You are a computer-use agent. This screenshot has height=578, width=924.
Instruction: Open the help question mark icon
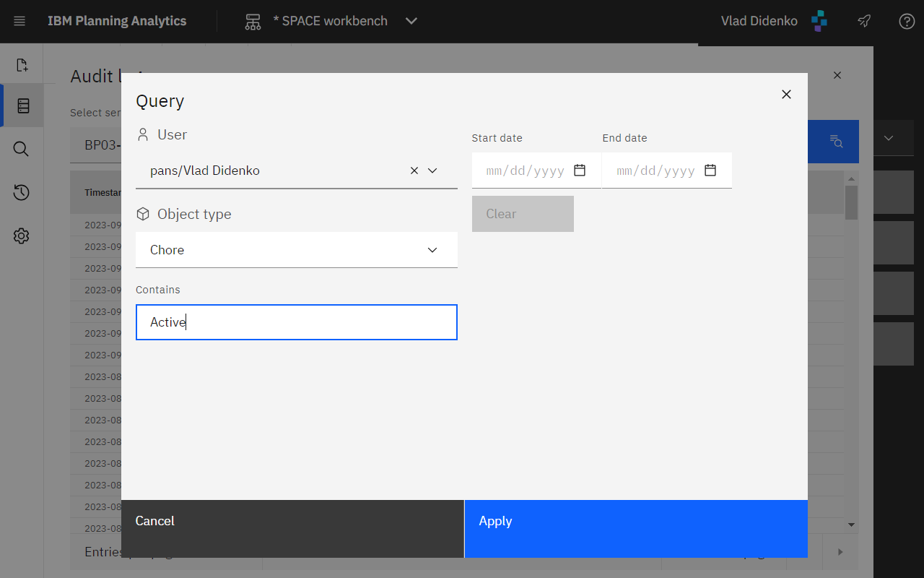point(907,21)
